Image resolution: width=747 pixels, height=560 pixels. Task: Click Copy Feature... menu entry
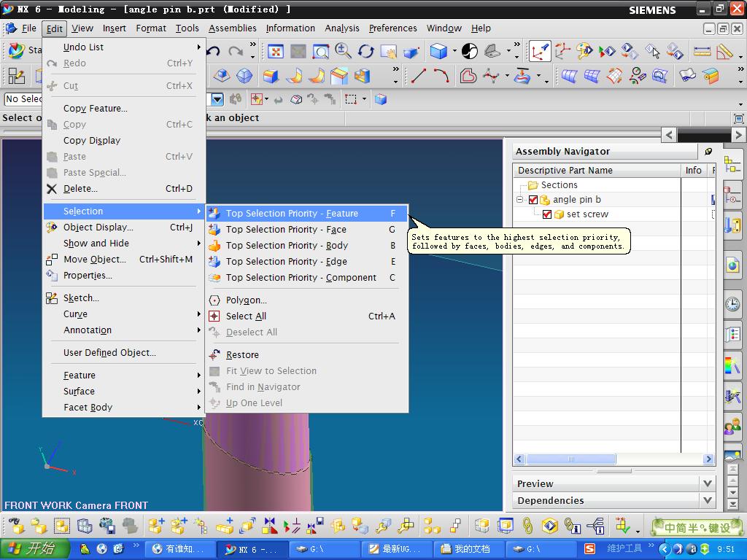coord(123,108)
